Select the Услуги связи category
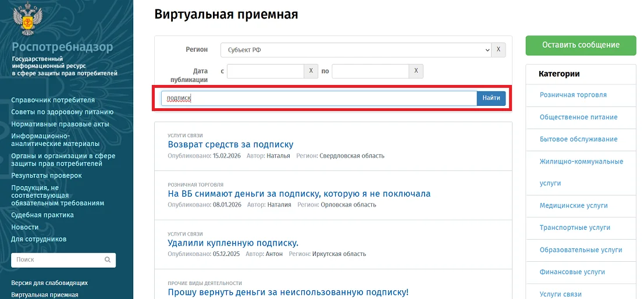 pyautogui.click(x=561, y=294)
